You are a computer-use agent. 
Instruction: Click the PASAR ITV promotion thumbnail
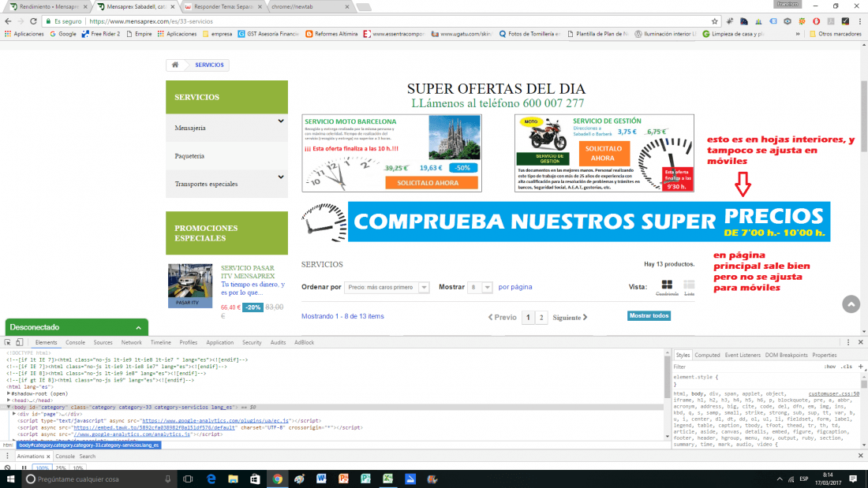tap(190, 285)
